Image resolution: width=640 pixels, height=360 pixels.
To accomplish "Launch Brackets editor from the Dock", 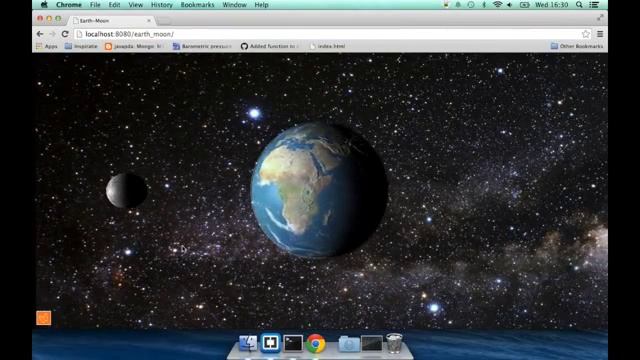I will (270, 343).
